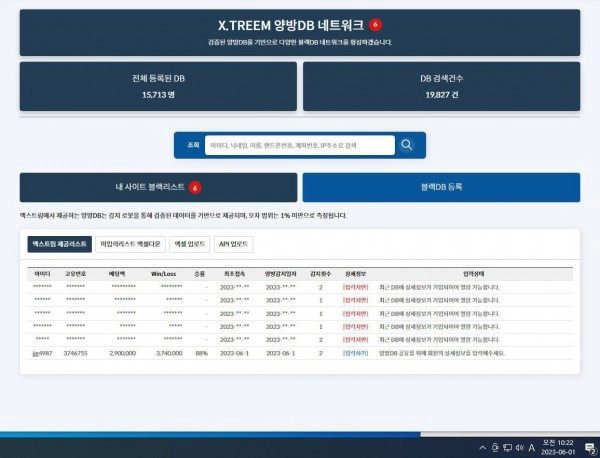Click the red 6 badge on 내 사이트 블랙리스트

(x=195, y=187)
